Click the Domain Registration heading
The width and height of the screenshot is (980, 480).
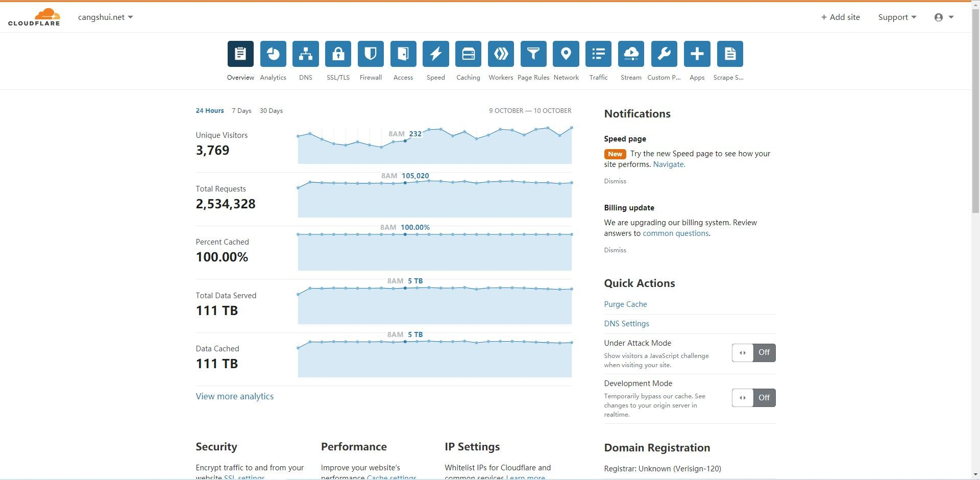click(657, 448)
